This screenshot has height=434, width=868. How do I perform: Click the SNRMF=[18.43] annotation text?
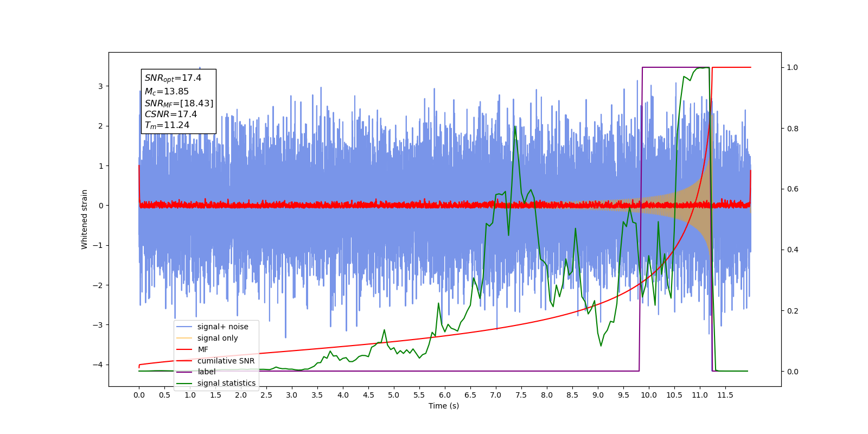(179, 103)
